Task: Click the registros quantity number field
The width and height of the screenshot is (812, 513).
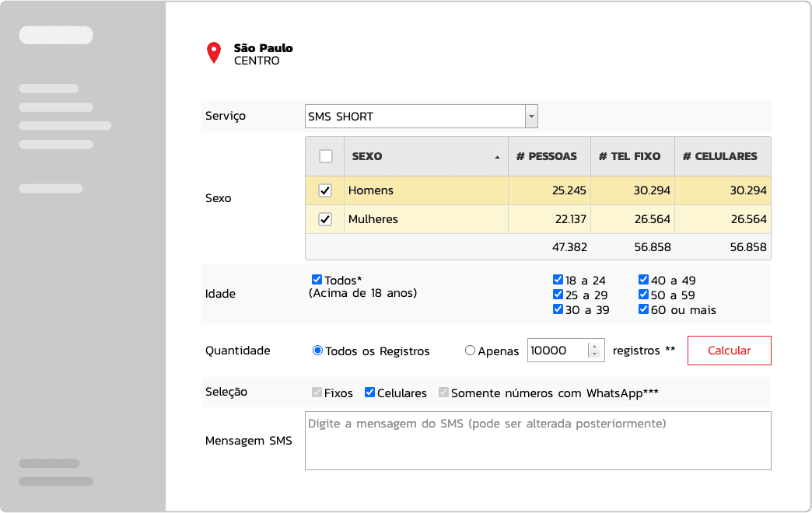Action: tap(557, 351)
